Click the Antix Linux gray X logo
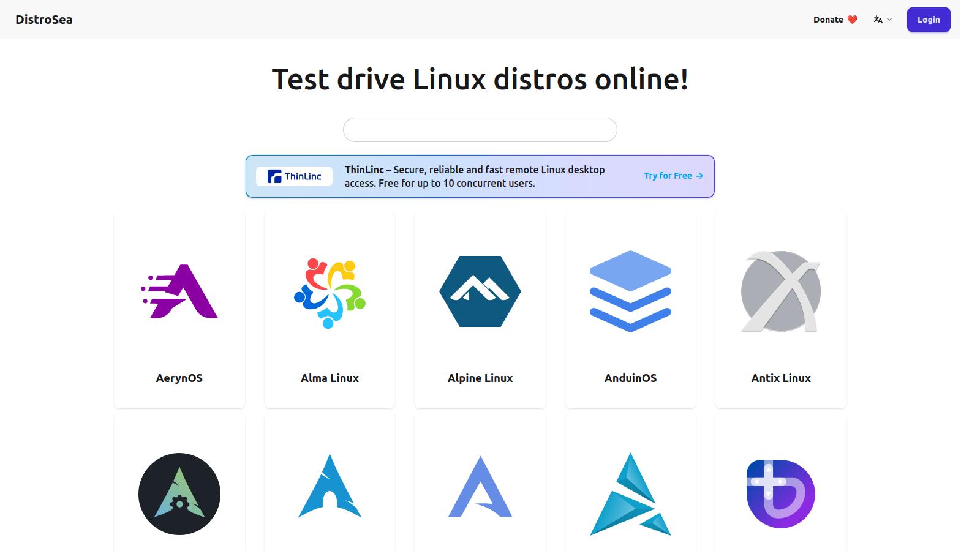The width and height of the screenshot is (980, 551). [x=781, y=291]
